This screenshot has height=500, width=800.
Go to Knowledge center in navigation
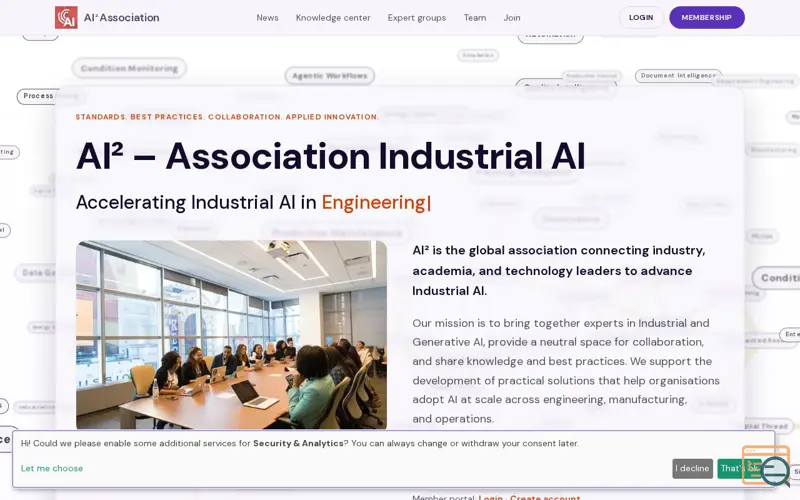tap(333, 17)
